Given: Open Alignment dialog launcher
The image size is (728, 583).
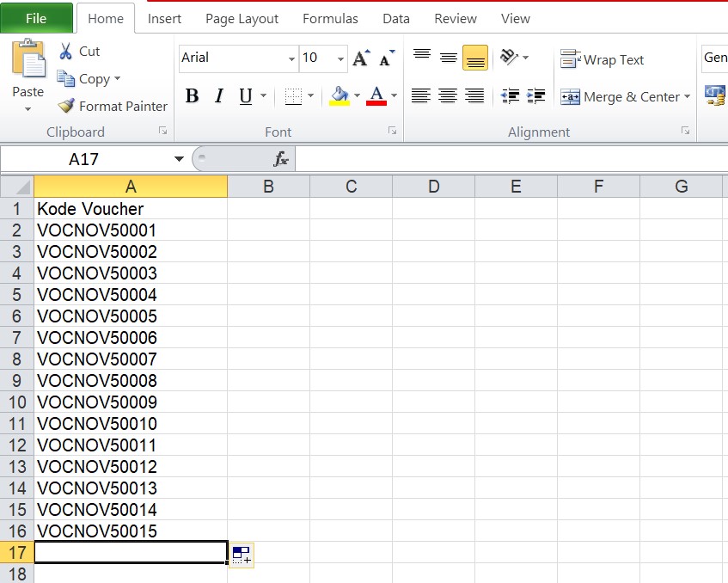Looking at the screenshot, I should tap(685, 131).
